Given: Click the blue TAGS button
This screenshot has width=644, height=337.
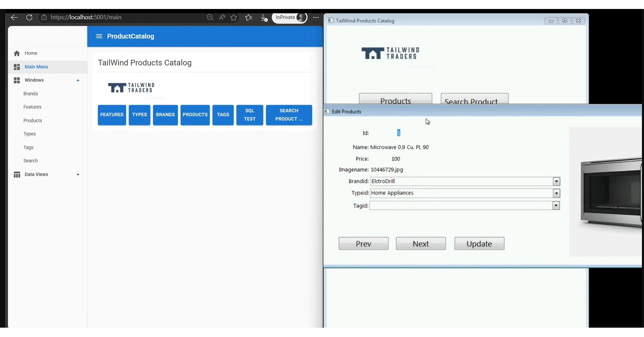Looking at the screenshot, I should (223, 115).
